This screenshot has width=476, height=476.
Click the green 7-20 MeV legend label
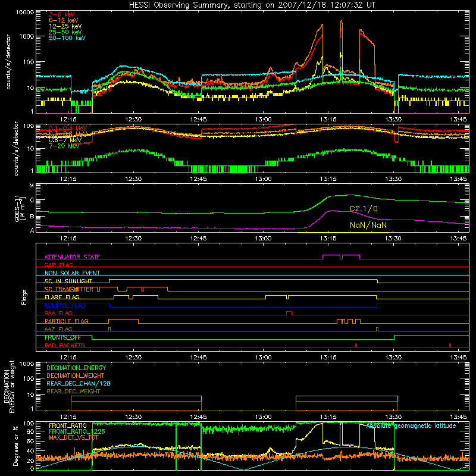pyautogui.click(x=64, y=146)
